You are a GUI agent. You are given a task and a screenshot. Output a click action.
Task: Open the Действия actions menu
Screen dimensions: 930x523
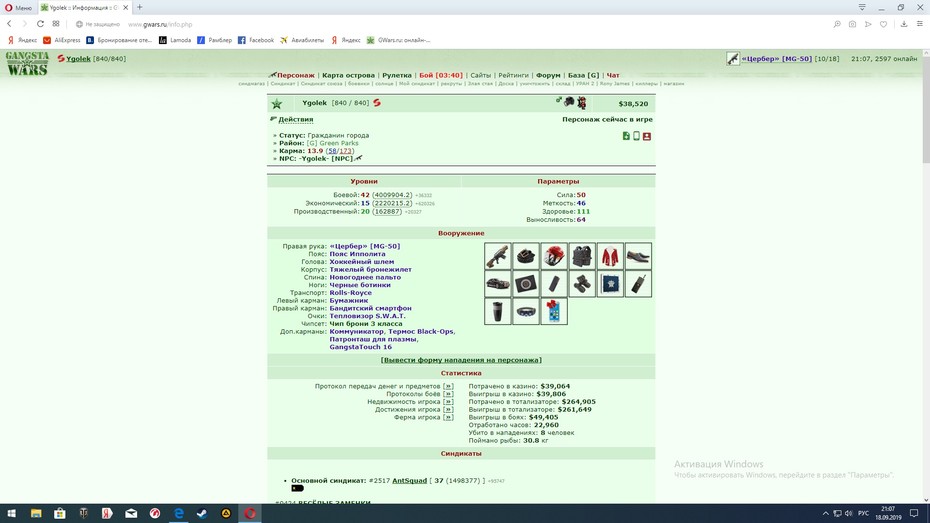[296, 119]
